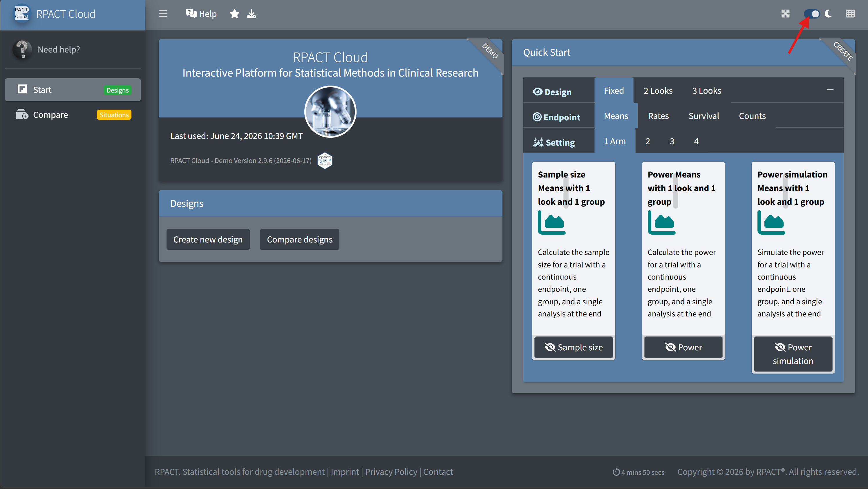Click the Create new design button
The height and width of the screenshot is (489, 868).
point(208,239)
